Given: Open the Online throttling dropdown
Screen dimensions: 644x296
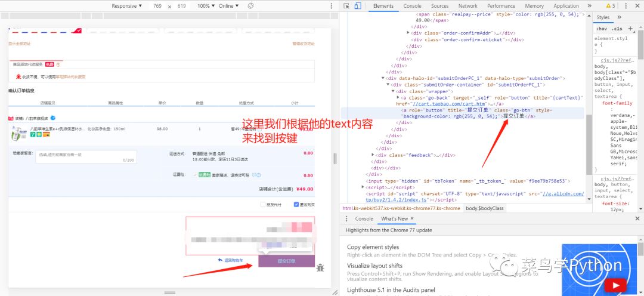Looking at the screenshot, I should 229,6.
